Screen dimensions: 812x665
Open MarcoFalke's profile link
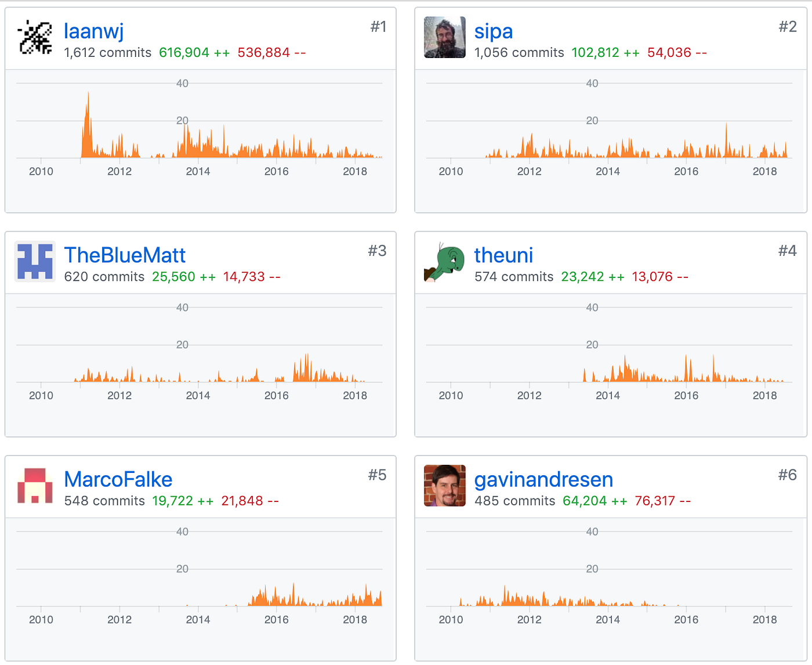[x=118, y=479]
